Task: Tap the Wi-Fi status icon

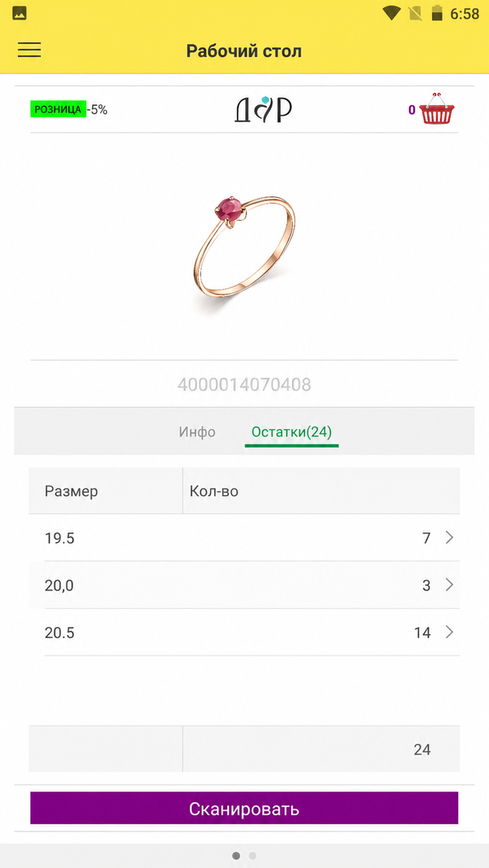Action: pyautogui.click(x=391, y=13)
